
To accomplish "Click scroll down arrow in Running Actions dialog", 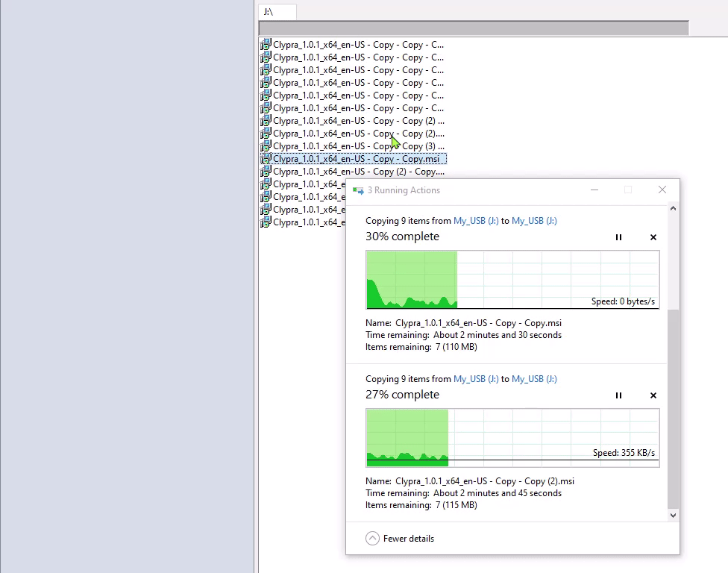I will [673, 515].
